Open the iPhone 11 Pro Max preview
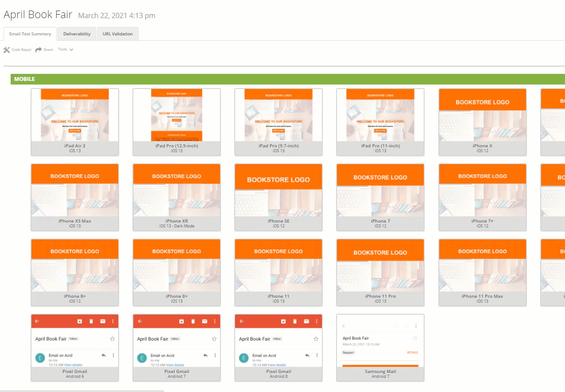The height and width of the screenshot is (392, 565). click(483, 273)
